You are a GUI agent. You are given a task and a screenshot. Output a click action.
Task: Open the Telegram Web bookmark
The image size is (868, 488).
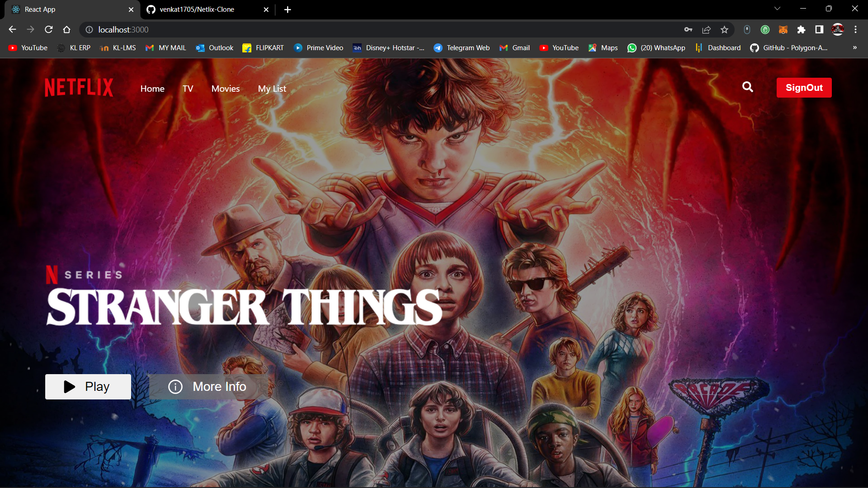coord(462,48)
